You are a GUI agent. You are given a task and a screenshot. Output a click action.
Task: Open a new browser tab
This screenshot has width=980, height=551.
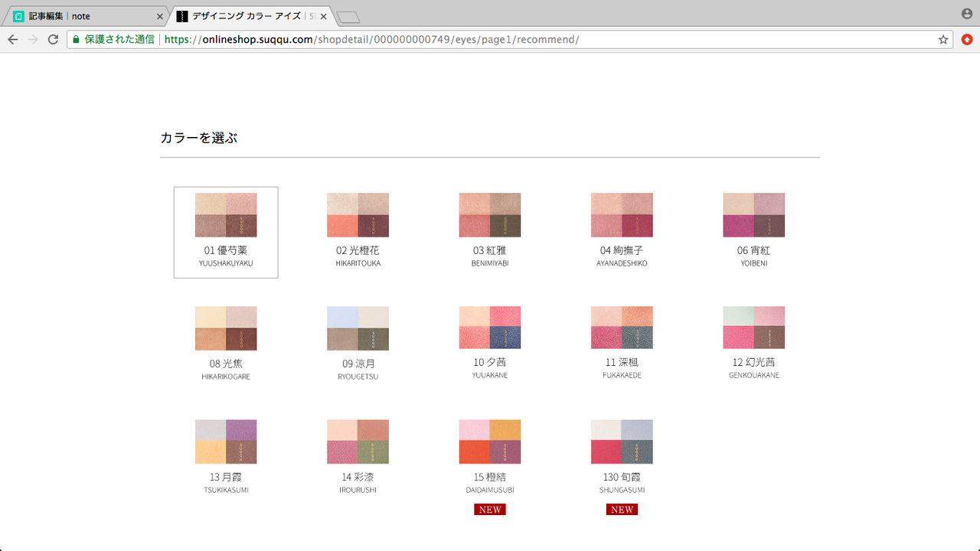[x=348, y=17]
